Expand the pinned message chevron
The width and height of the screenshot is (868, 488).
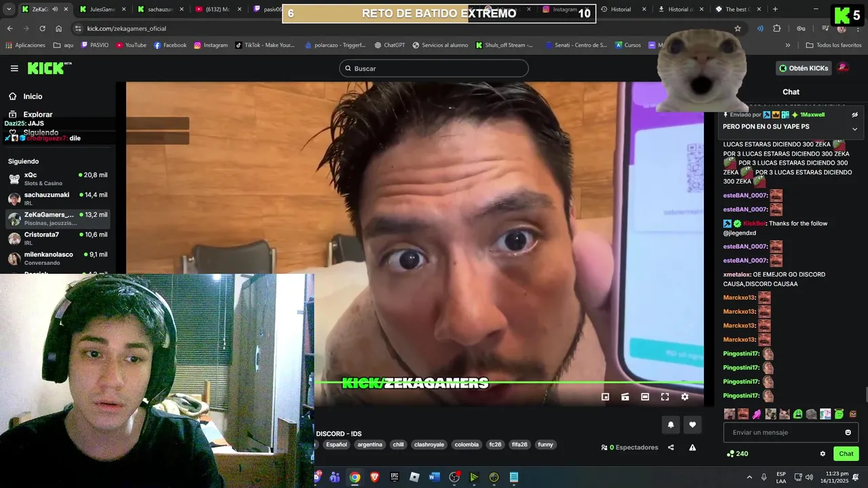[854, 129]
